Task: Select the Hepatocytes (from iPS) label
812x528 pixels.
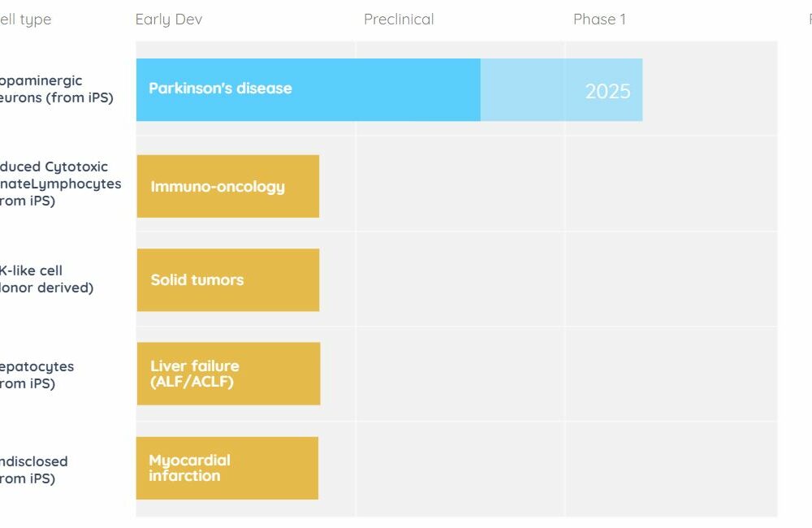Action: [x=37, y=374]
